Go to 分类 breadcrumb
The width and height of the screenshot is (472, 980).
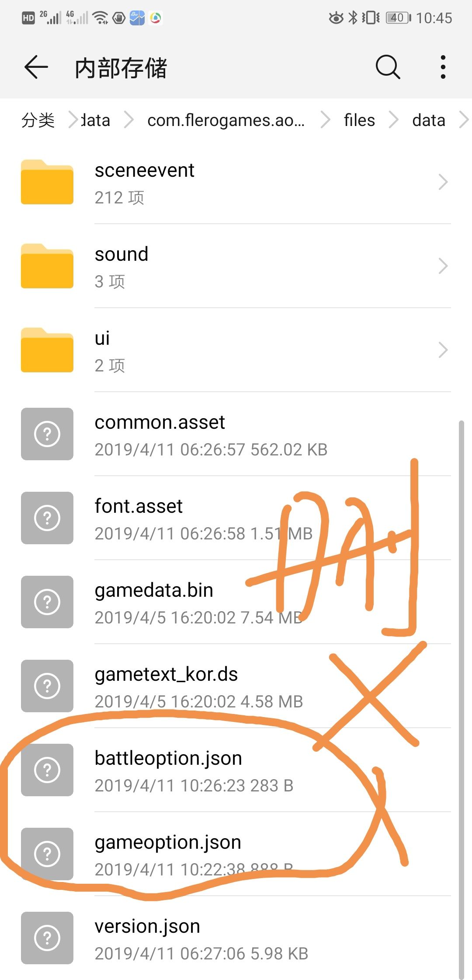38,120
